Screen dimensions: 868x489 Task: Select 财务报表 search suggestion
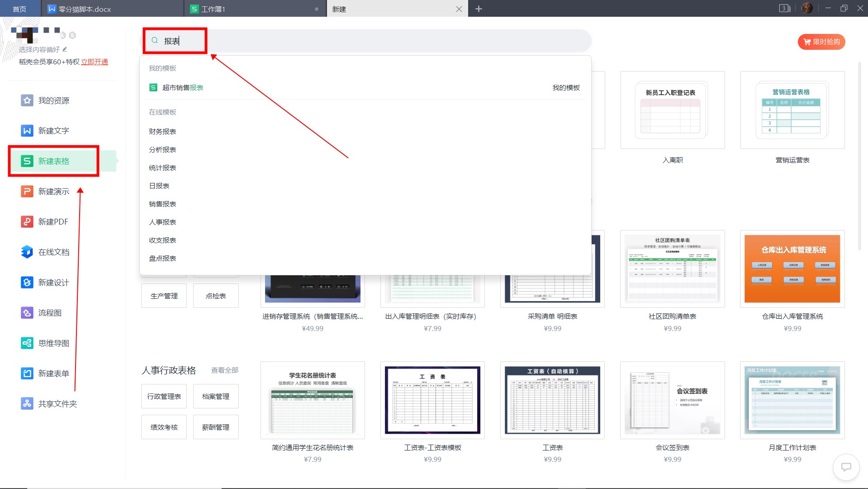tap(162, 132)
